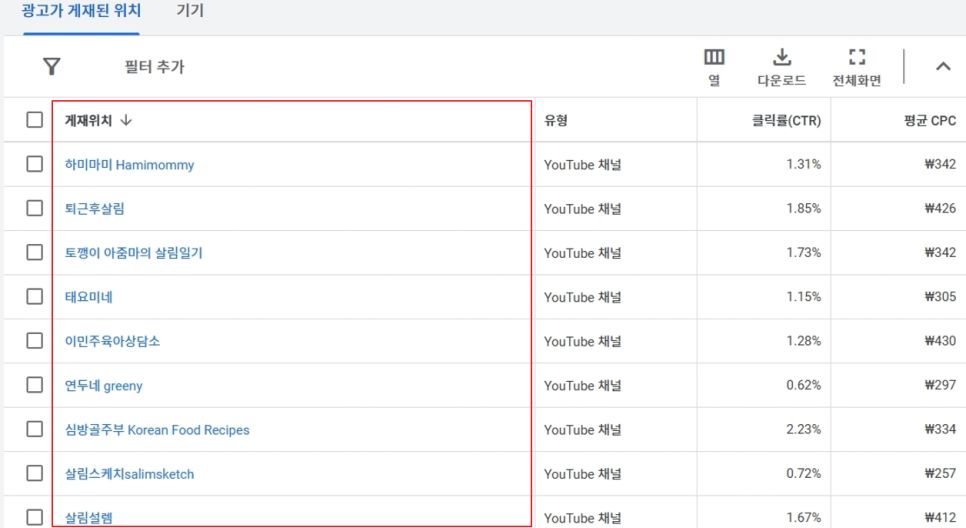This screenshot has width=966, height=528.
Task: Click the filter funnel icon
Action: (52, 66)
